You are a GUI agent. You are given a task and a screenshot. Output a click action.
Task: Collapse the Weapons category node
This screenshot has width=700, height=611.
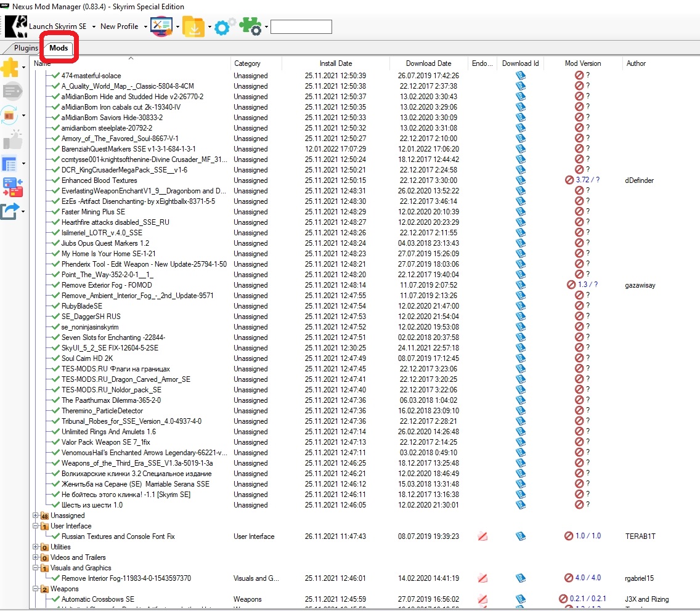[x=36, y=589]
